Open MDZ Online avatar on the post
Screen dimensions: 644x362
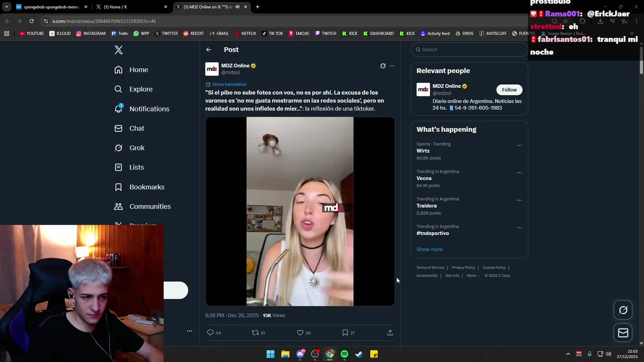[x=212, y=69]
